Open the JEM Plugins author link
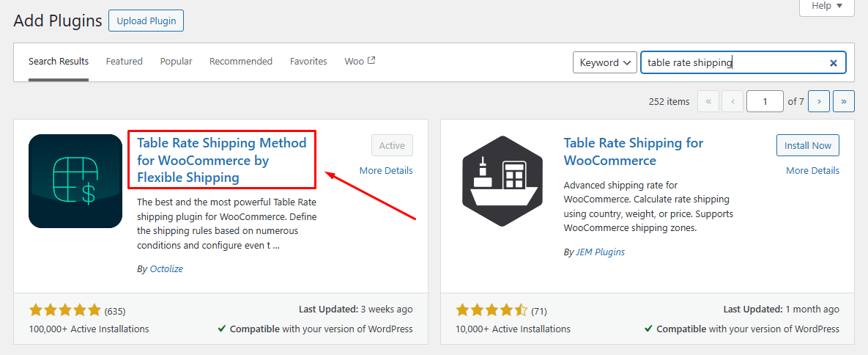Screen dimensions: 868x355 point(600,252)
